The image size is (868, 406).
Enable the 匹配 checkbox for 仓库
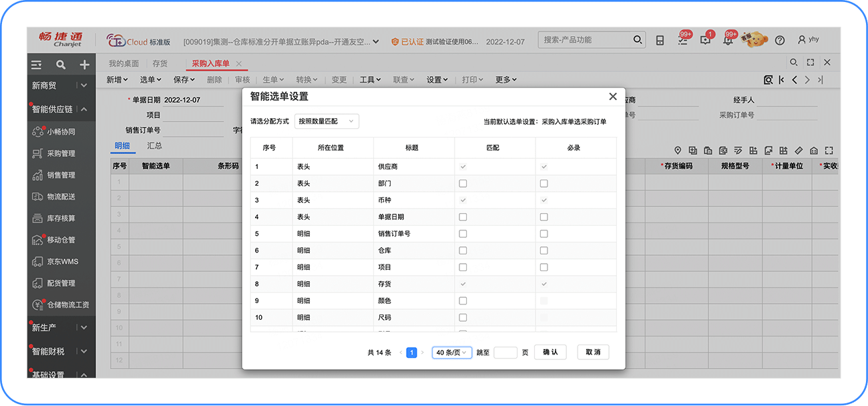click(463, 250)
